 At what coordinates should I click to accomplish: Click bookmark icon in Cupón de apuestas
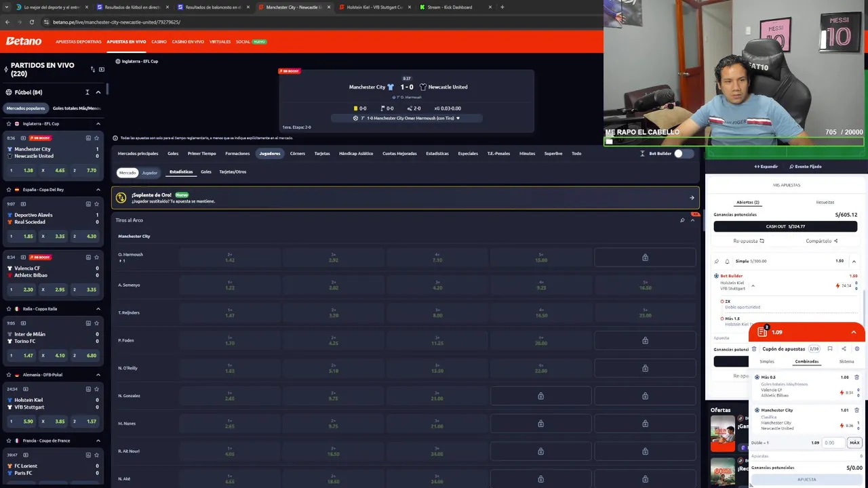830,349
